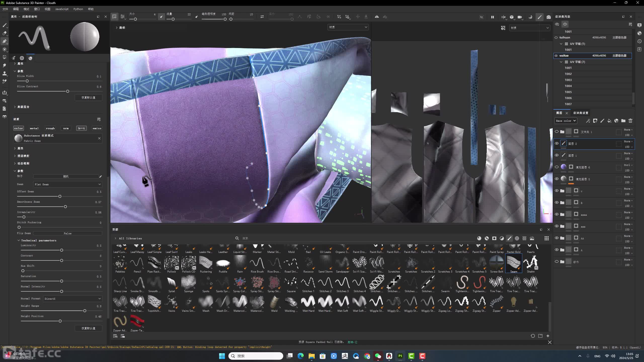Select the Paint brush tool
Image resolution: width=644 pixels, height=362 pixels.
(5, 25)
